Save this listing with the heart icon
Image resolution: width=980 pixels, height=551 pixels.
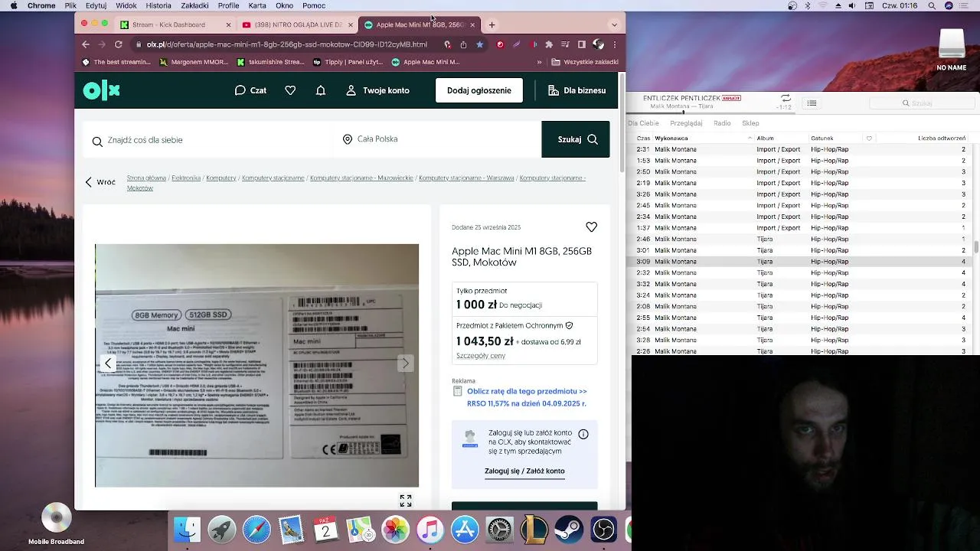click(591, 227)
